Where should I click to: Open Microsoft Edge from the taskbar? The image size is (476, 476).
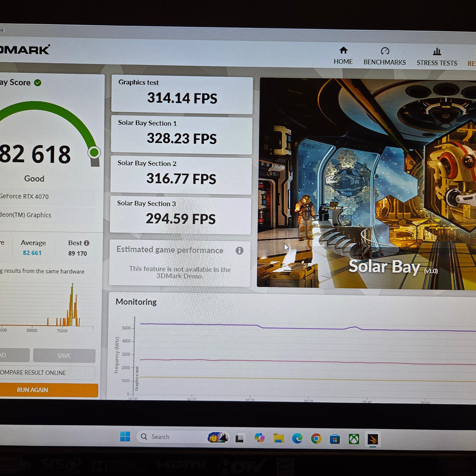click(297, 439)
